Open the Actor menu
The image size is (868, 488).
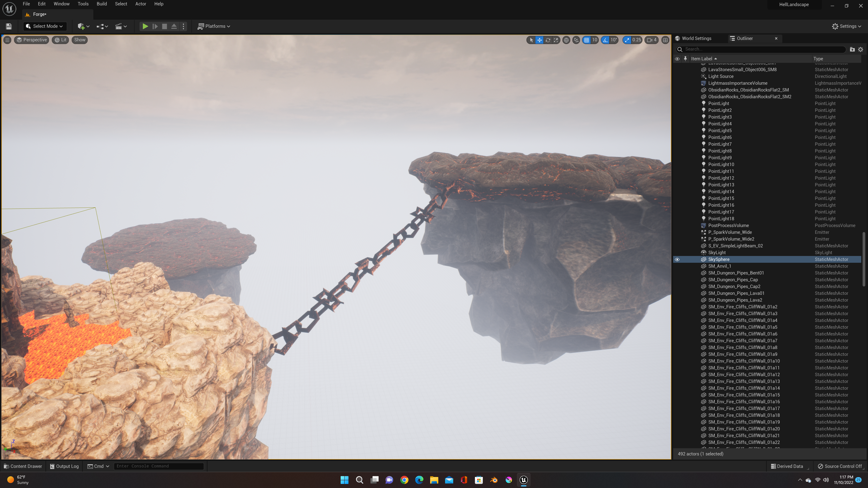point(141,4)
